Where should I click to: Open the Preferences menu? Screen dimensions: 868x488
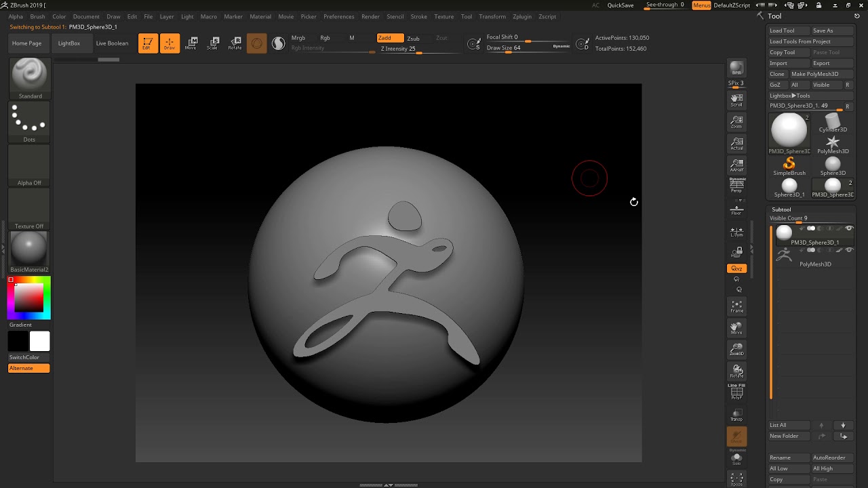(338, 16)
